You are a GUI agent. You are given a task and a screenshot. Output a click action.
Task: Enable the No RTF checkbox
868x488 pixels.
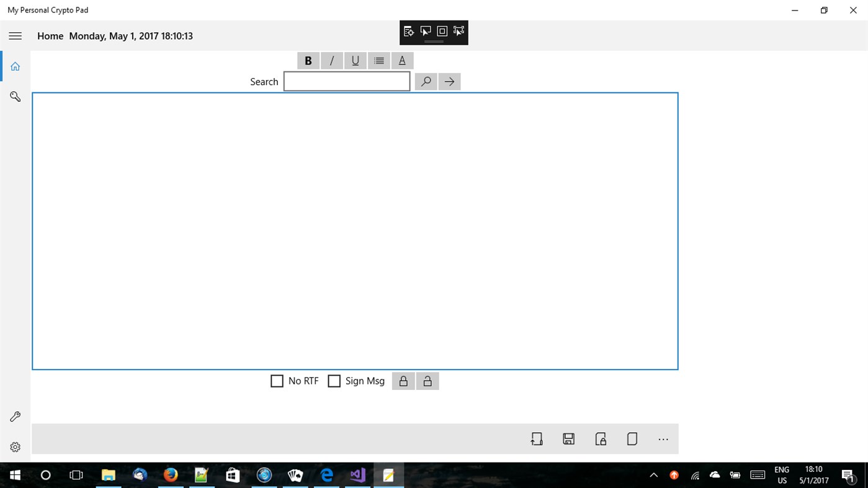(277, 380)
